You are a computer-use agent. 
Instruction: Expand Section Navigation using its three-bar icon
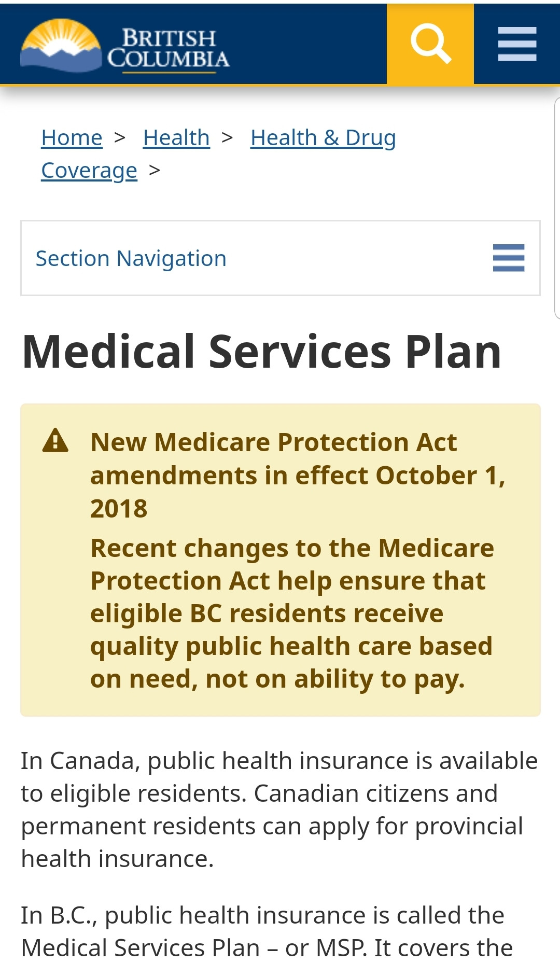[508, 258]
